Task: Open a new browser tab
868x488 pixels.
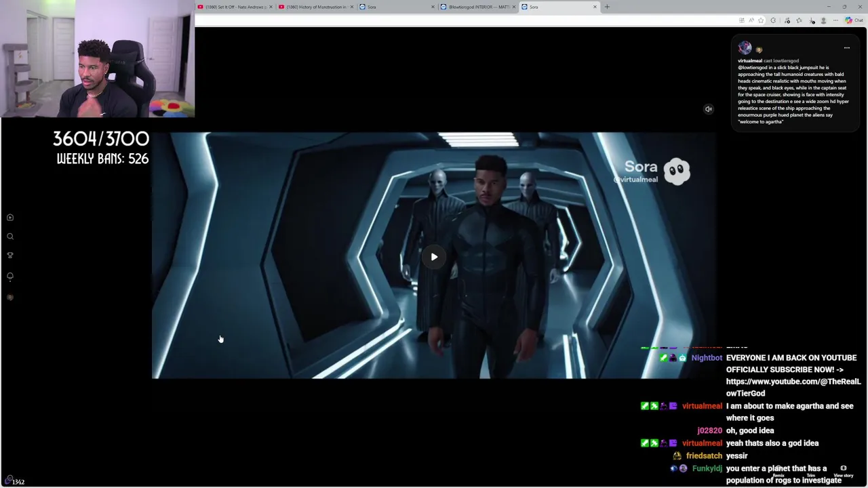Action: 607,7
